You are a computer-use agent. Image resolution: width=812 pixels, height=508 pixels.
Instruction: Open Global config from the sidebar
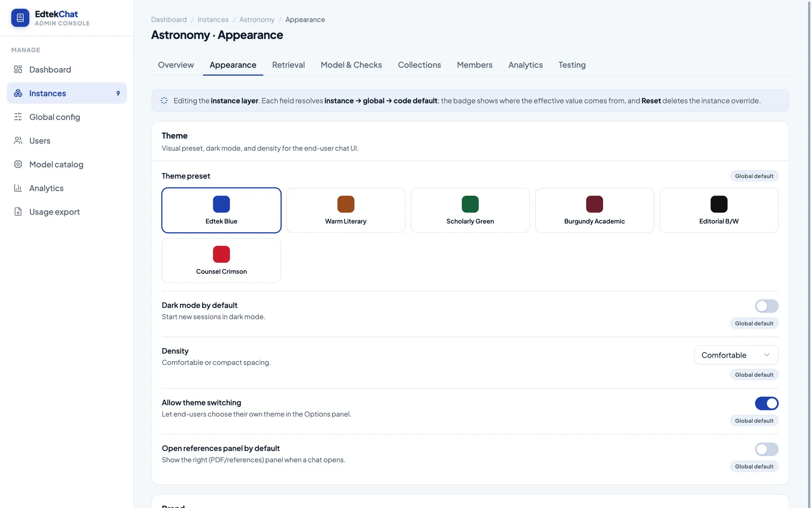click(67, 117)
